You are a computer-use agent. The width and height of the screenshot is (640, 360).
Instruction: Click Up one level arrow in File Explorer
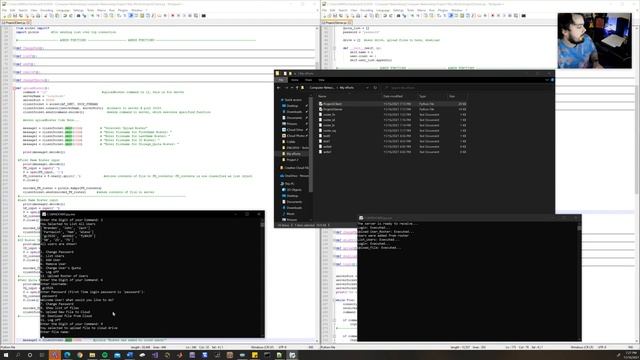[x=297, y=88]
